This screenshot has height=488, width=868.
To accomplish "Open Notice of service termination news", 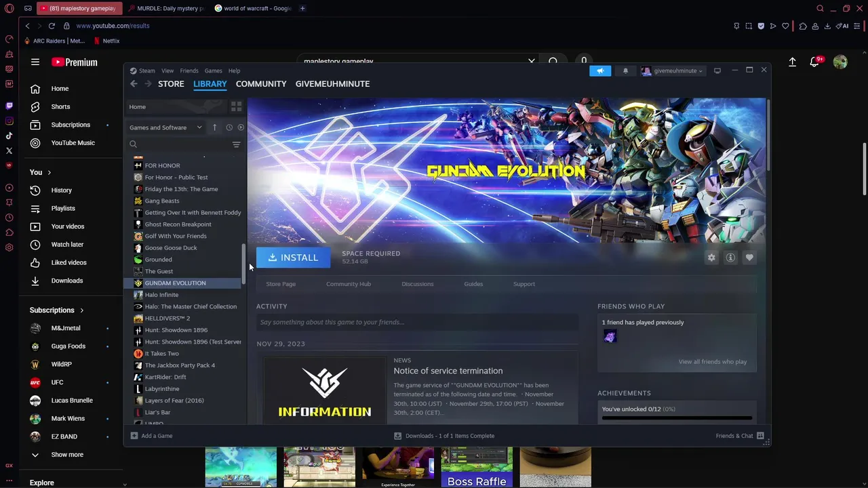I will click(448, 371).
